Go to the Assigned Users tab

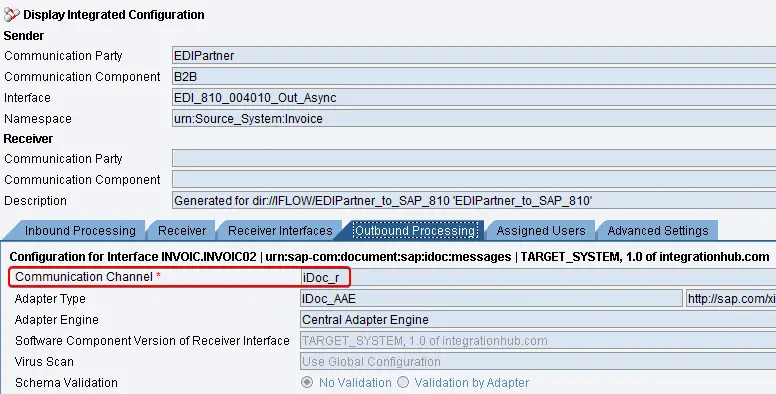pyautogui.click(x=540, y=231)
